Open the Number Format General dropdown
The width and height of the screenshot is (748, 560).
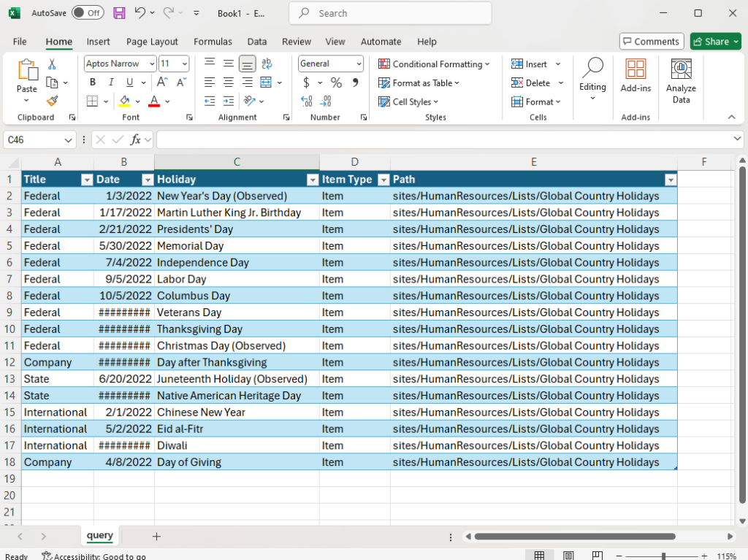[359, 64]
